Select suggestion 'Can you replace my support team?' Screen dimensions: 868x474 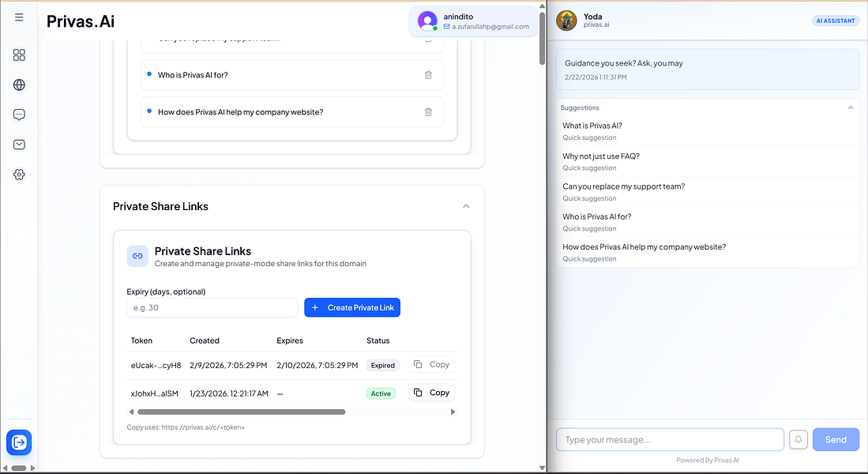[708, 192]
